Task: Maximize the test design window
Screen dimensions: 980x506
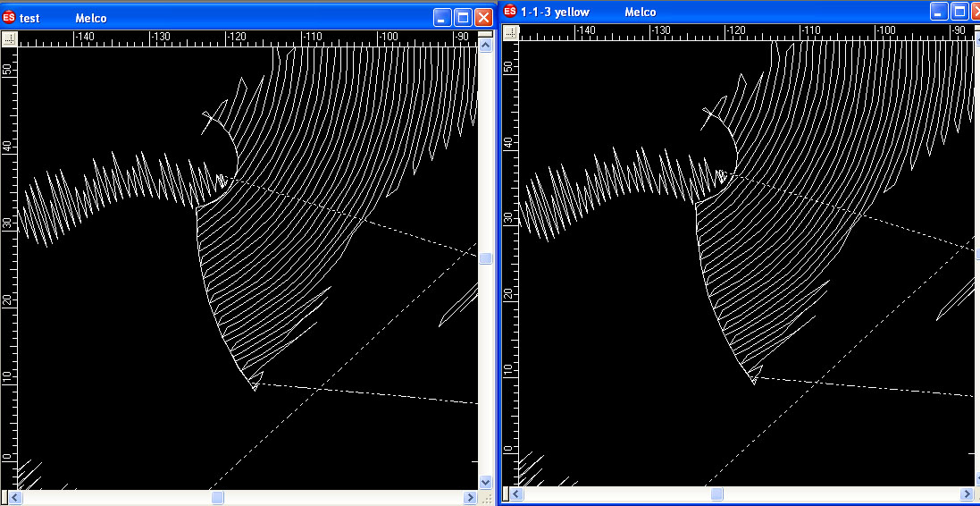Action: (463, 18)
